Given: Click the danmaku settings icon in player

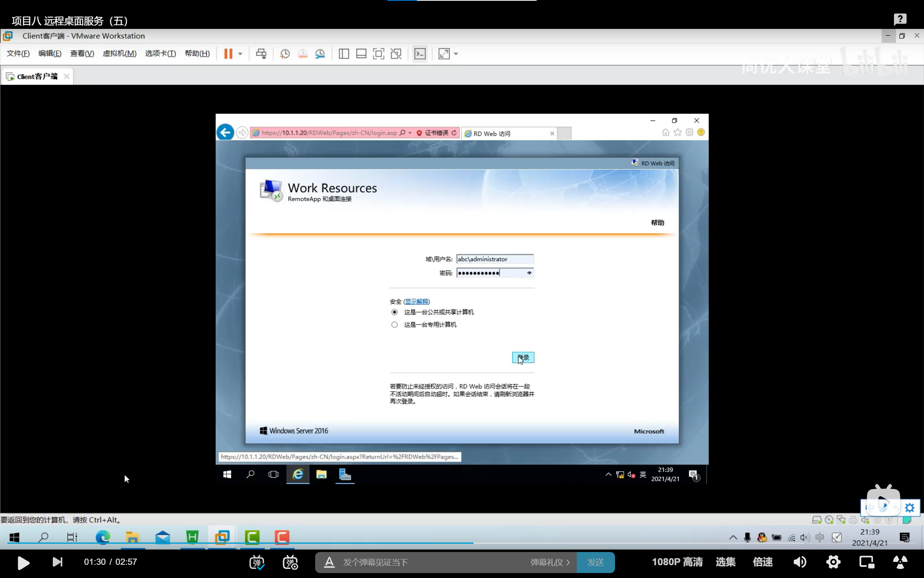Looking at the screenshot, I should tap(290, 562).
